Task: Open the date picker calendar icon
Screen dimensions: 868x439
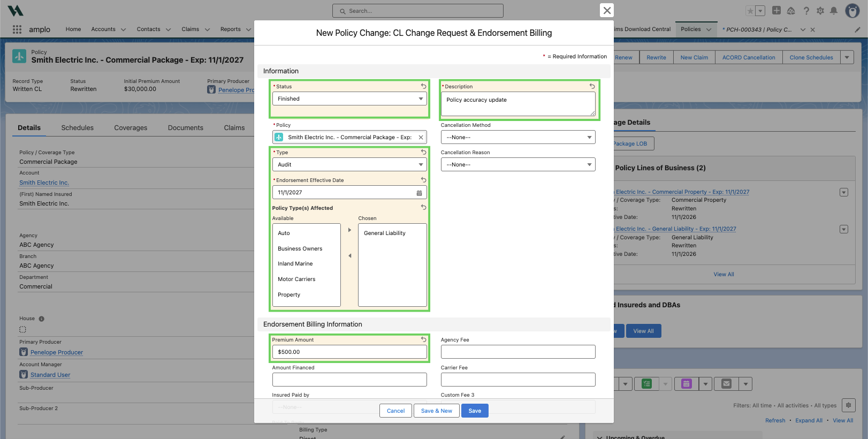Action: (419, 193)
